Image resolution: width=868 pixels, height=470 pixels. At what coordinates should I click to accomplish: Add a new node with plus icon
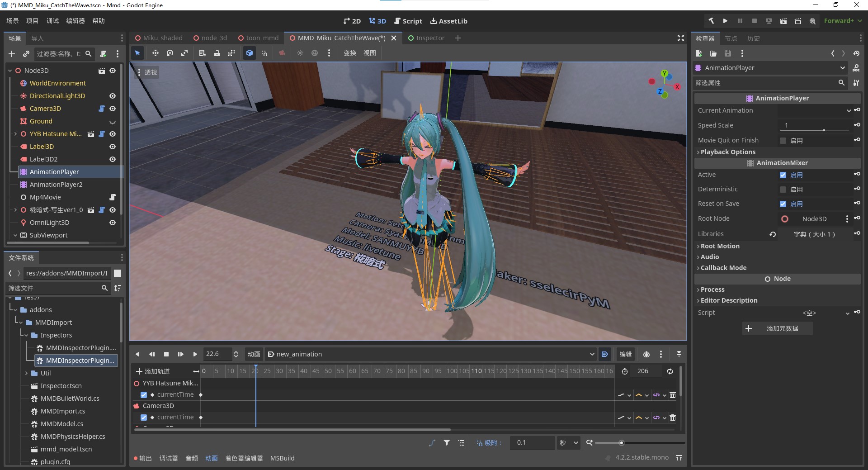pos(12,54)
